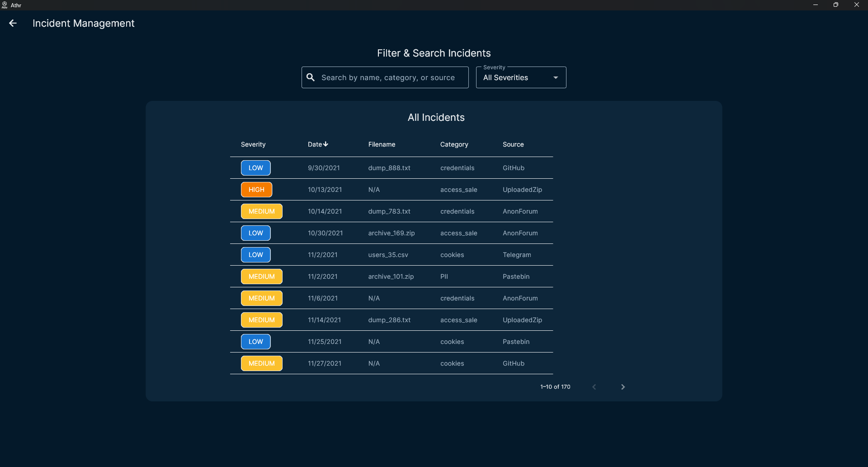Click LOW badge for dump_888.txt

click(256, 168)
